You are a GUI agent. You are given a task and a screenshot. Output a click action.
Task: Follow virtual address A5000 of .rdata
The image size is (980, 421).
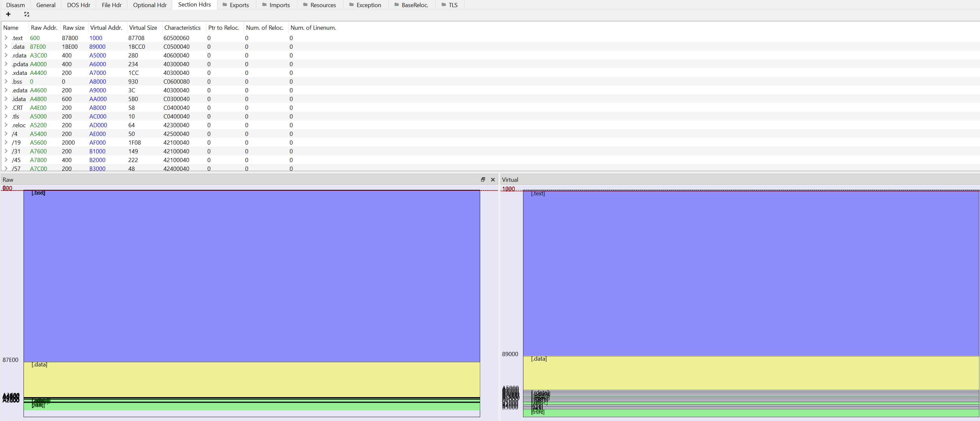pyautogui.click(x=98, y=55)
